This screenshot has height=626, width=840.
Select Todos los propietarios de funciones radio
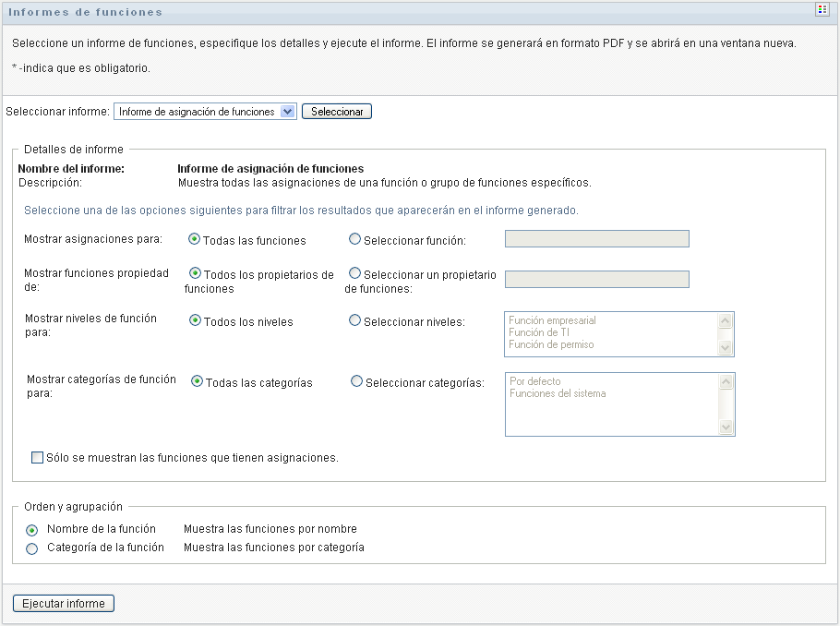[x=195, y=273]
